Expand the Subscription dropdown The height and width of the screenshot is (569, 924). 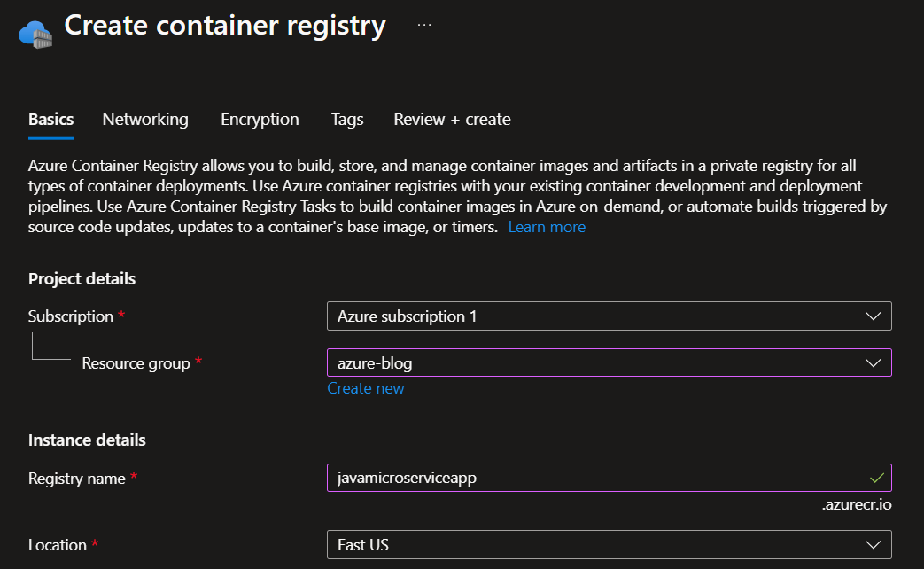pyautogui.click(x=610, y=316)
